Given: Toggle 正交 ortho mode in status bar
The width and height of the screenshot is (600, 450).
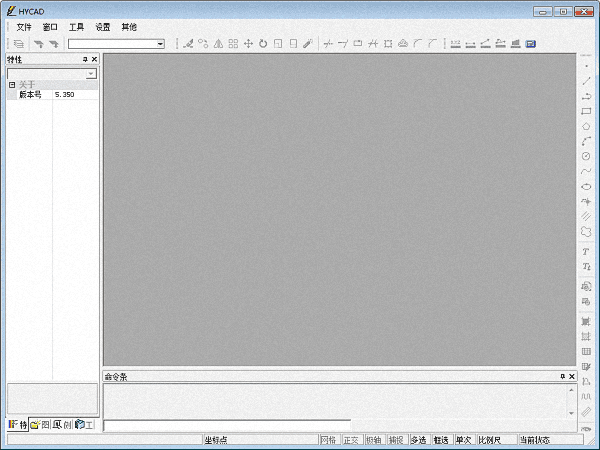Looking at the screenshot, I should (x=351, y=439).
